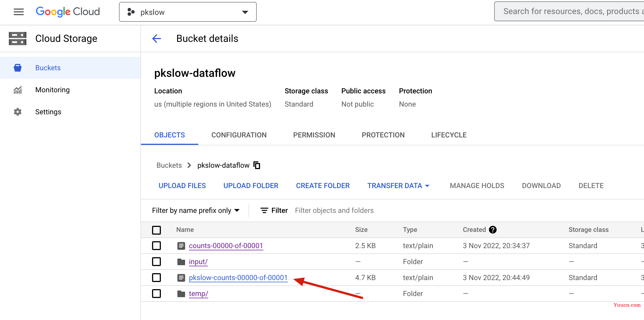Click the Storage class column header
Image resolution: width=644 pixels, height=320 pixels.
point(589,230)
